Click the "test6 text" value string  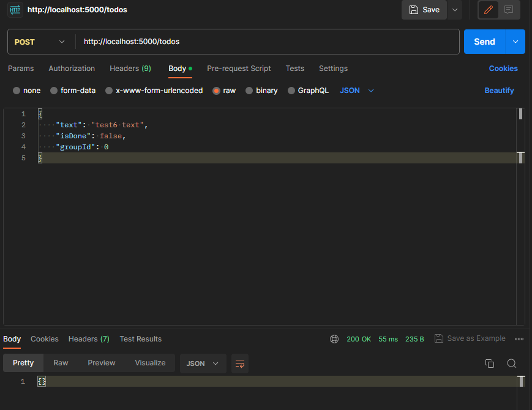pos(118,125)
